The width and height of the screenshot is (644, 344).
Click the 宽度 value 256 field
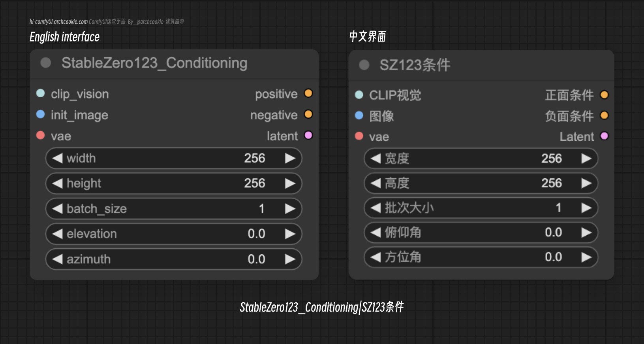(x=481, y=158)
